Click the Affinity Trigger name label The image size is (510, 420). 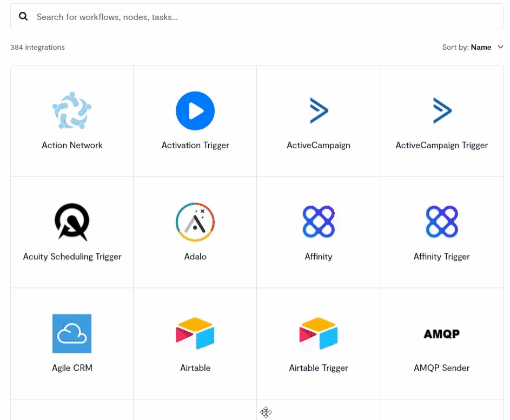point(442,257)
